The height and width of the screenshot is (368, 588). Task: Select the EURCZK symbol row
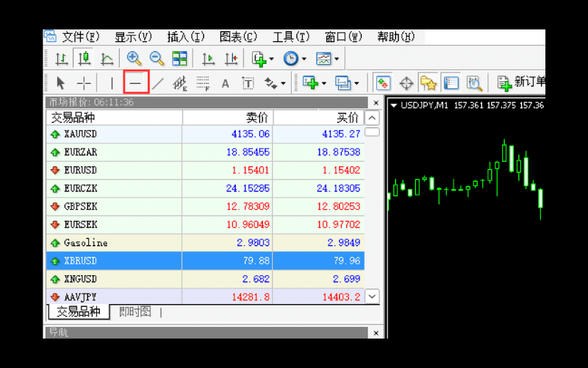206,188
